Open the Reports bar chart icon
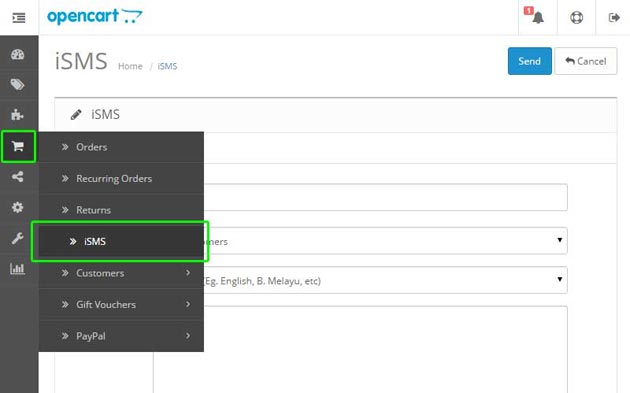 [x=18, y=268]
